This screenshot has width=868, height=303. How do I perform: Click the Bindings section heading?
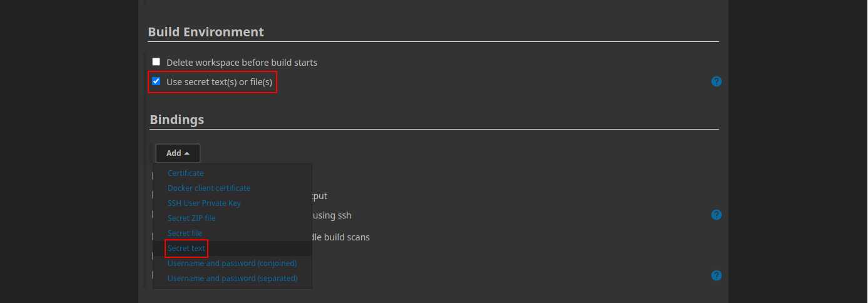177,119
